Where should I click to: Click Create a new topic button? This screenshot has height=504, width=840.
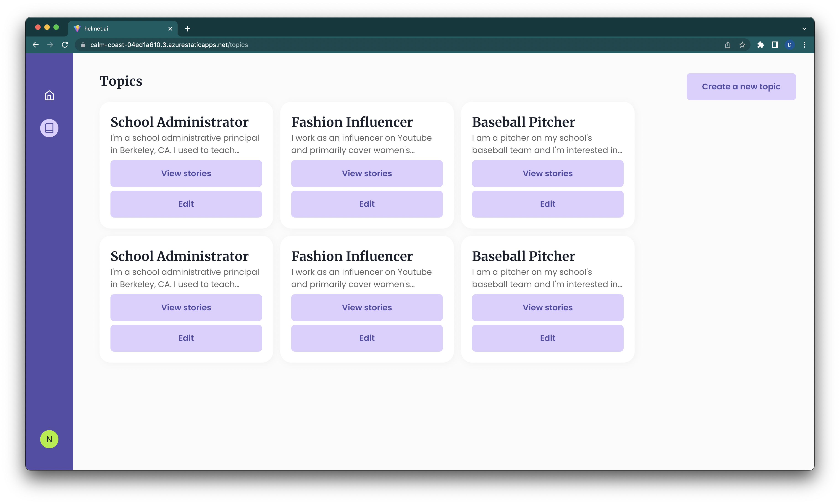coord(741,87)
